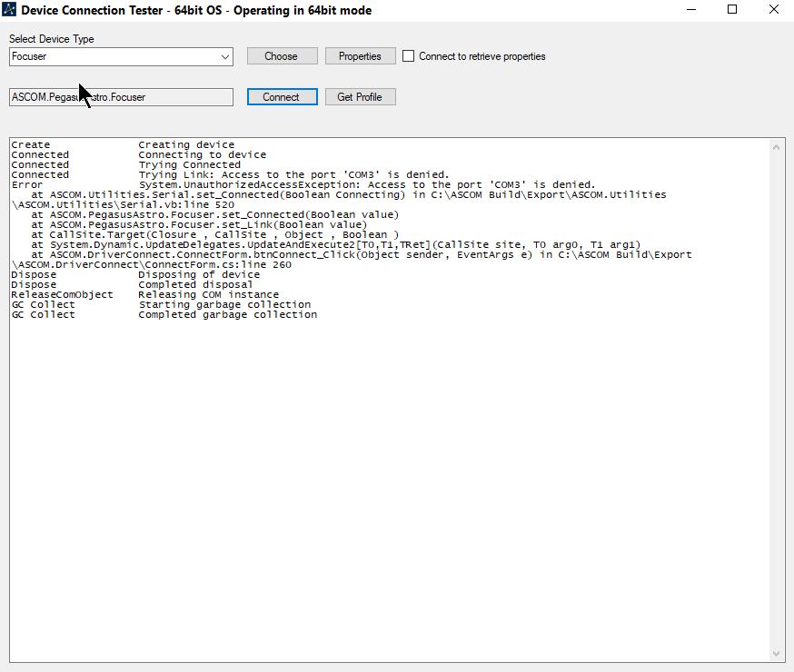This screenshot has height=672, width=794.
Task: Click the System.UnauthorizedAccessException error line
Action: click(x=367, y=184)
